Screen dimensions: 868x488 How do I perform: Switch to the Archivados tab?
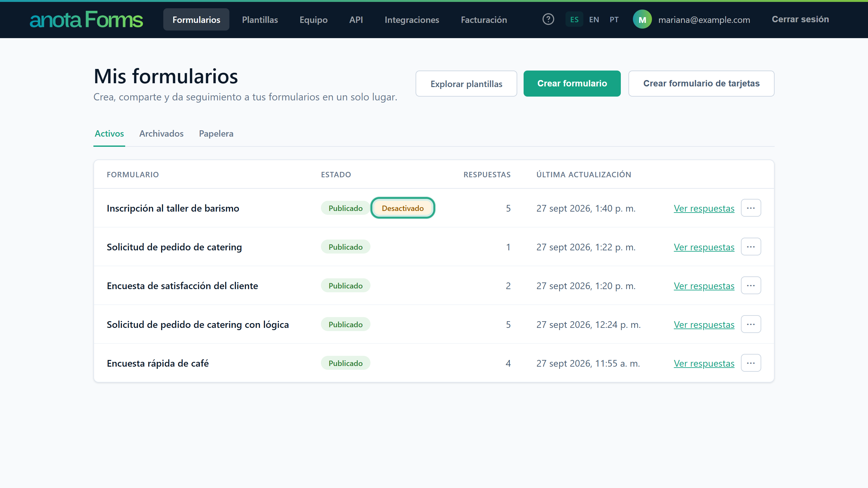point(161,134)
